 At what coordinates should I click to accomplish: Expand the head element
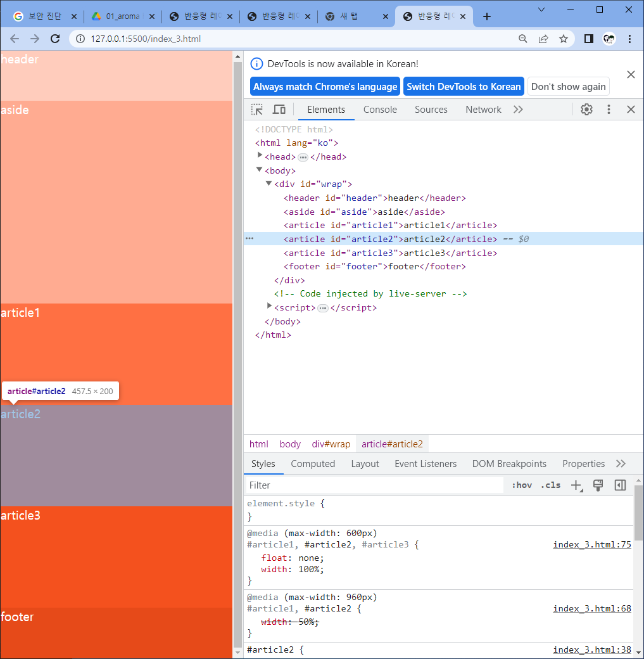tap(260, 155)
